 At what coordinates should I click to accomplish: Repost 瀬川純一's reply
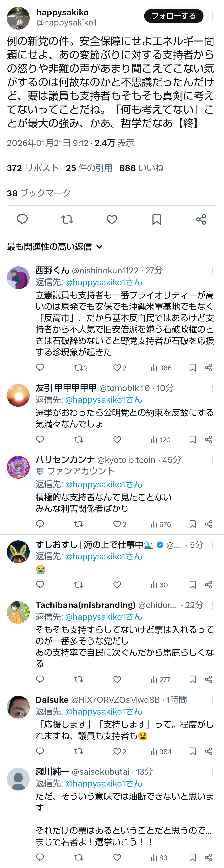pos(79,857)
